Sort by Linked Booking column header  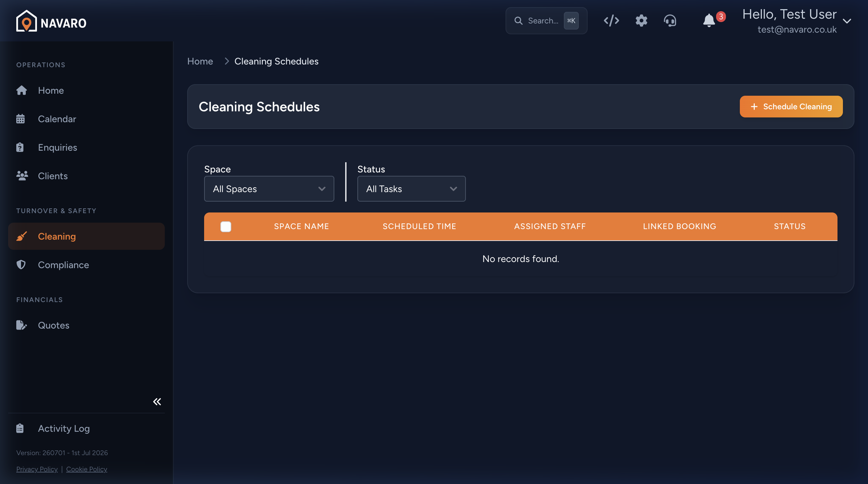(679, 226)
